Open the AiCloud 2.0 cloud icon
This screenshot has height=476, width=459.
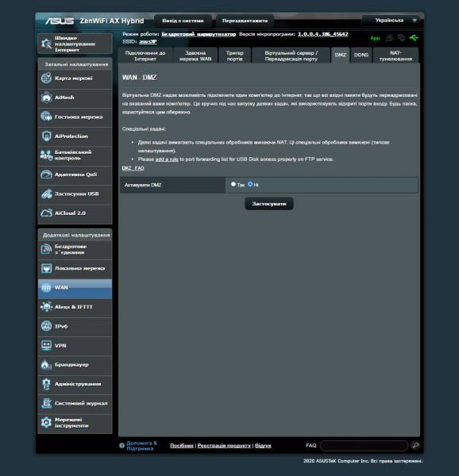coord(46,213)
